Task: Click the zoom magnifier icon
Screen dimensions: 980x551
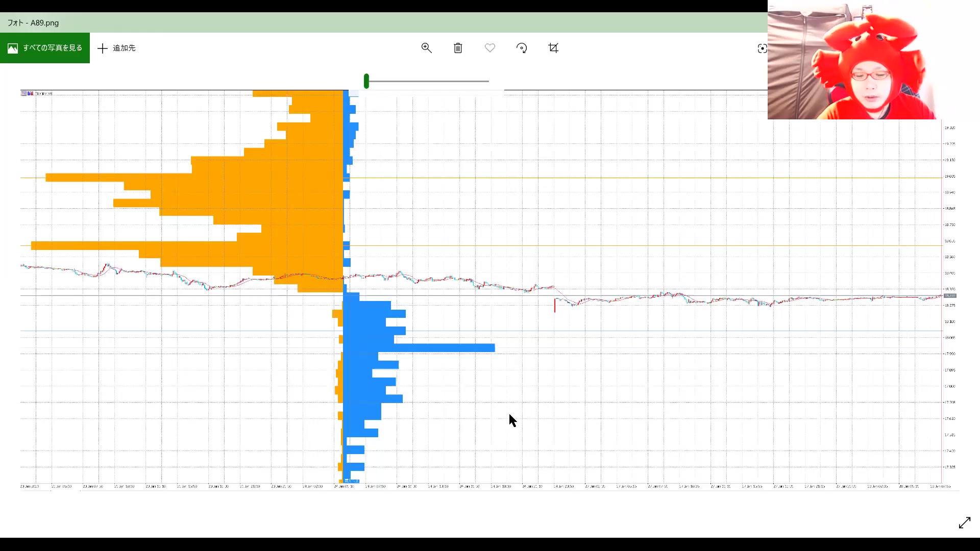Action: click(x=426, y=48)
